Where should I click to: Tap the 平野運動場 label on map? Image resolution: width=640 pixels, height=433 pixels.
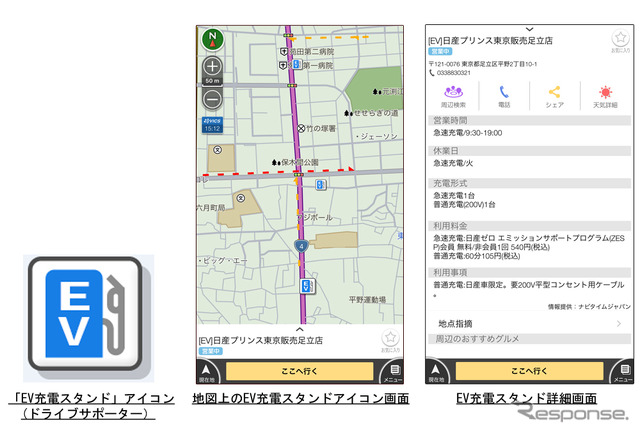(367, 300)
